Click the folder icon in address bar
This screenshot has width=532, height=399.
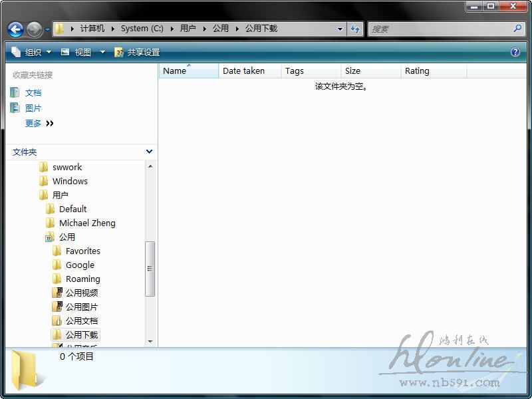pyautogui.click(x=59, y=29)
